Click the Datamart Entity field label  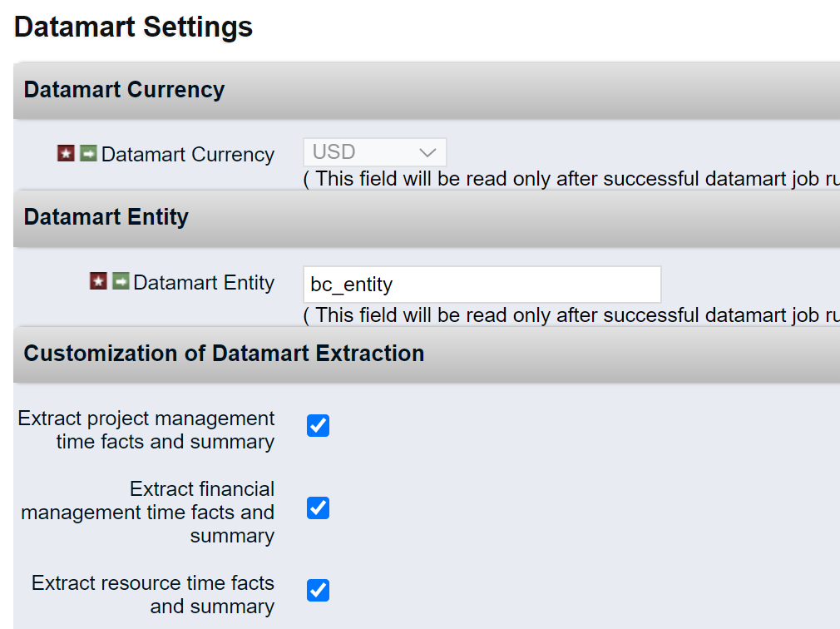pos(204,283)
